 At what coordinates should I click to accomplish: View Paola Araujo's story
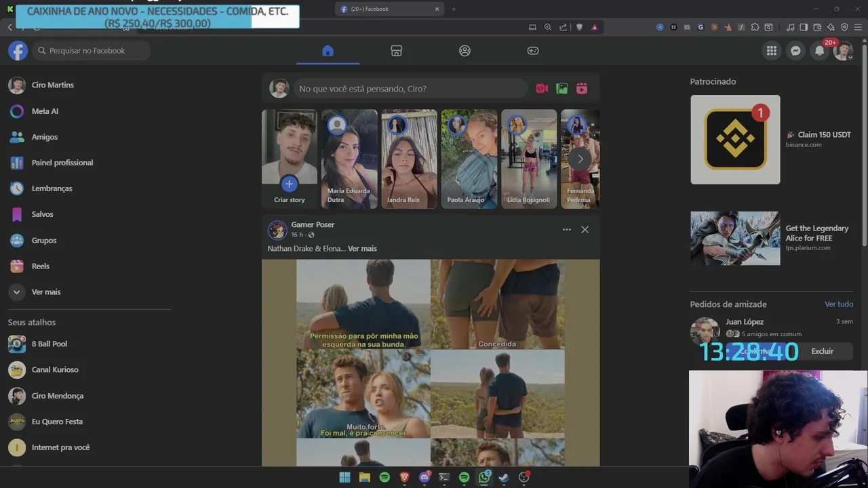(469, 159)
